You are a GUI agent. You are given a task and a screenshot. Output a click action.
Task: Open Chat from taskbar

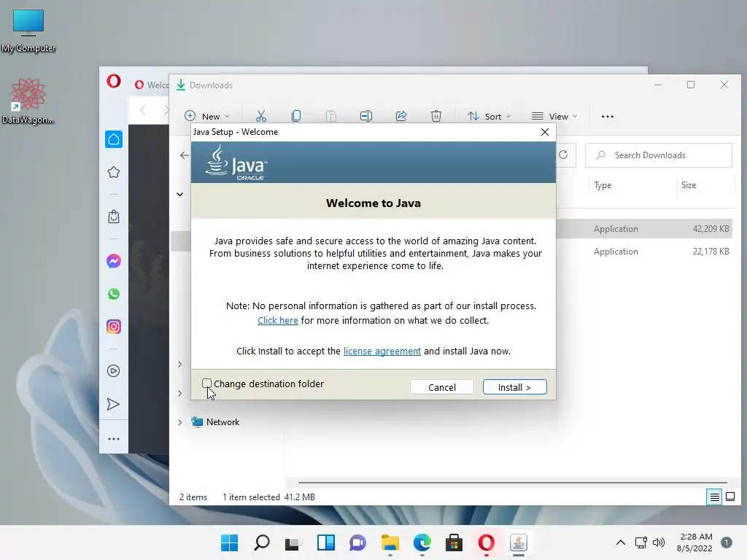coord(357,542)
